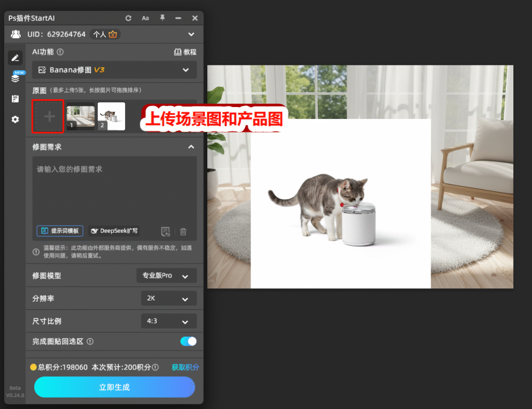Open the 提示词模板 prompt templates
The image size is (532, 409).
coord(60,231)
